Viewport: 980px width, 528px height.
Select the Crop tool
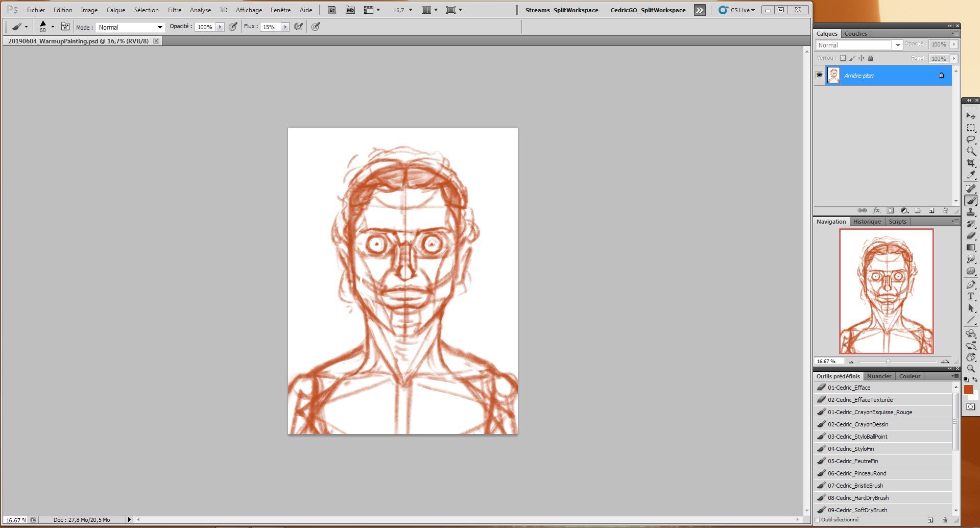click(x=971, y=163)
